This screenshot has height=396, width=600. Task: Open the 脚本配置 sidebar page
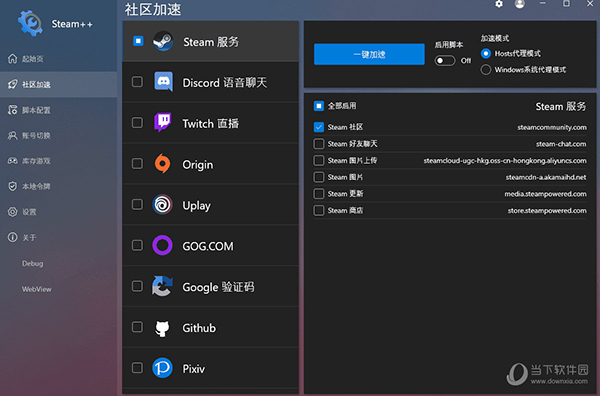pos(59,110)
